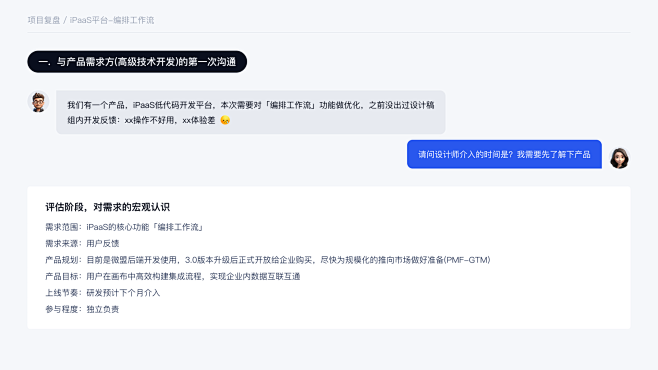
Task: Select the 需求范围 line in the card
Action: (124, 227)
